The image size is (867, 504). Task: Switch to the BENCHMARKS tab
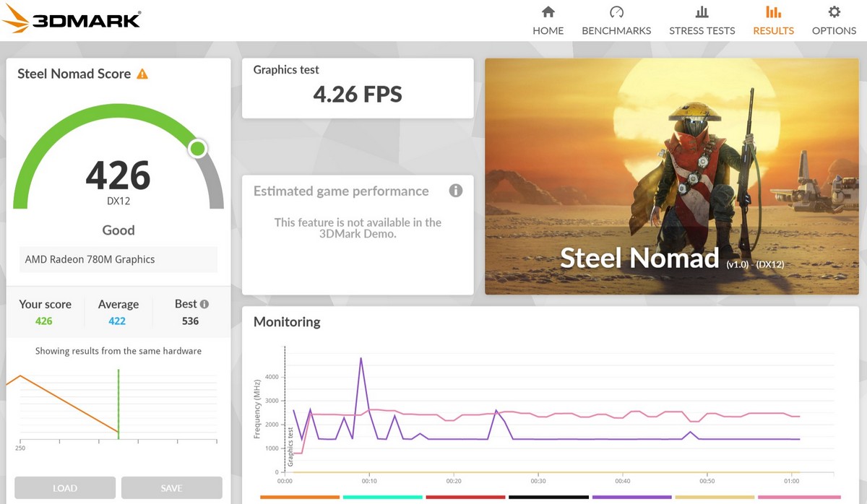(x=616, y=20)
